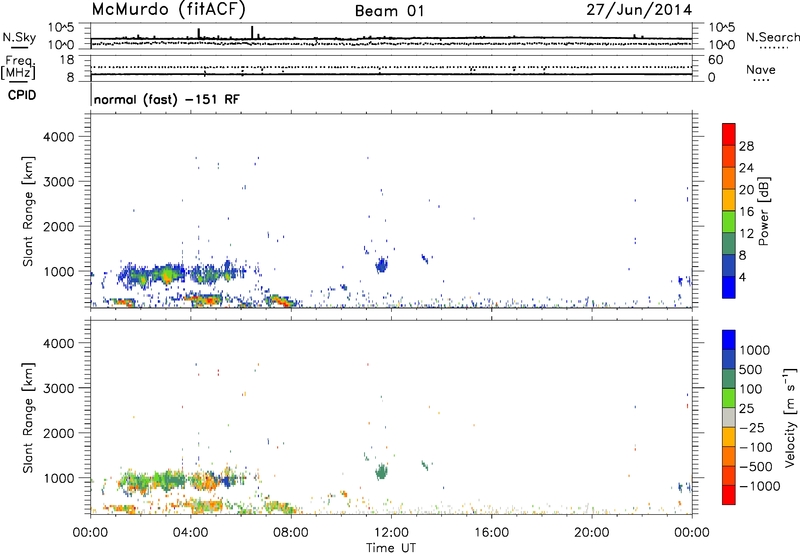Image resolution: width=800 pixels, height=554 pixels.
Task: Click the 28 tick on Power colorbar
Action: point(746,146)
